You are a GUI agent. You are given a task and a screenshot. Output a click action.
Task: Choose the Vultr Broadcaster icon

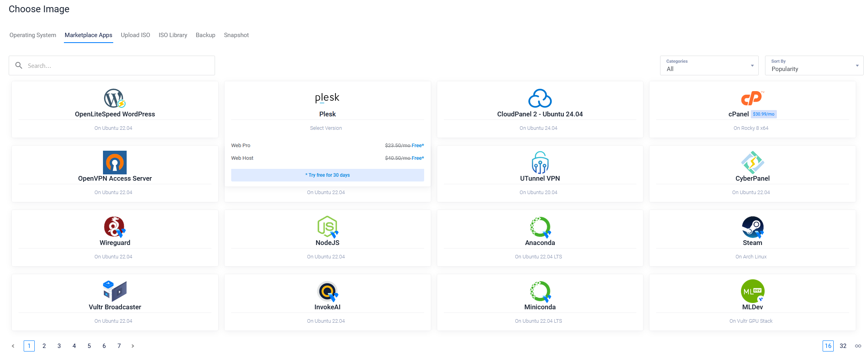[x=115, y=291]
